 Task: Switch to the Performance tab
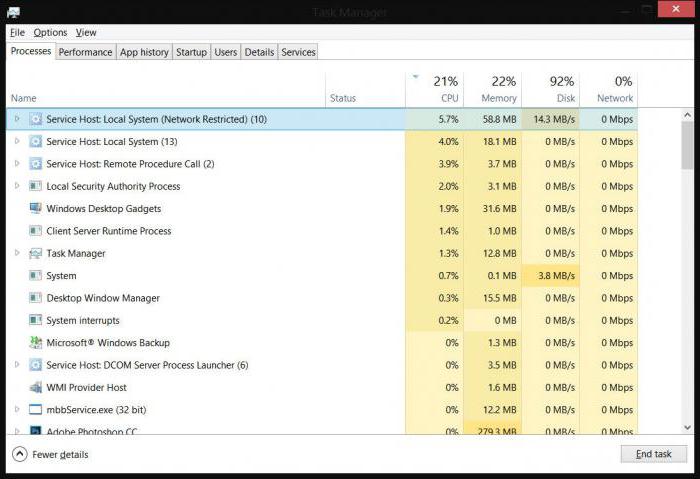coord(85,52)
